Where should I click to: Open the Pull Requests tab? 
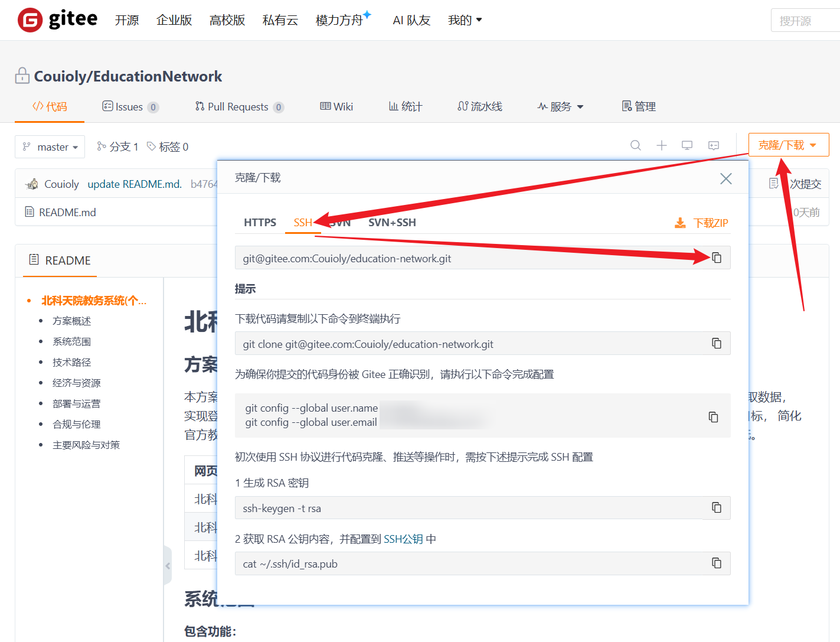(240, 106)
